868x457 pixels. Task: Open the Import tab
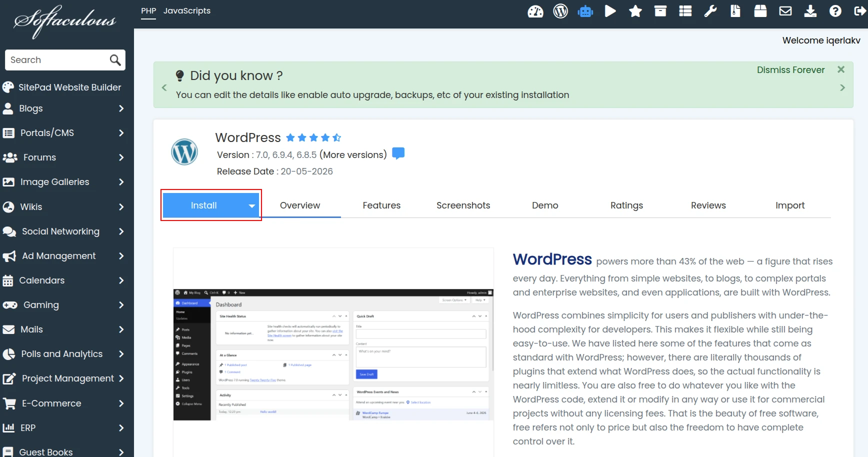click(790, 205)
